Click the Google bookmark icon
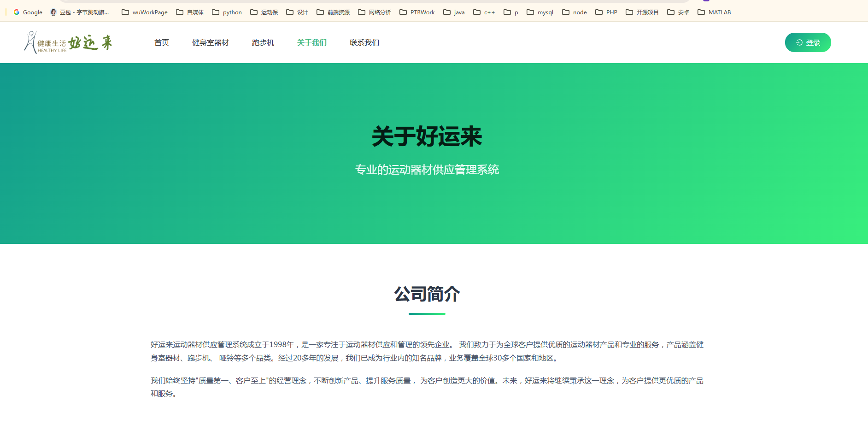The height and width of the screenshot is (437, 868). coord(17,12)
